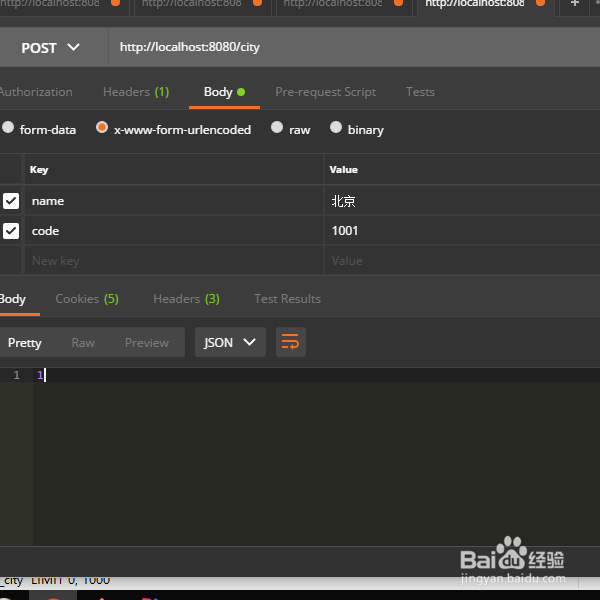
Task: Switch response view to Pretty
Action: (24, 342)
